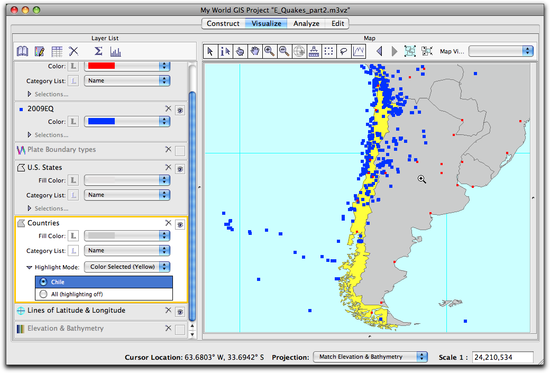Select the zoom in magnifier tool
This screenshot has height=373, width=550.
(269, 52)
